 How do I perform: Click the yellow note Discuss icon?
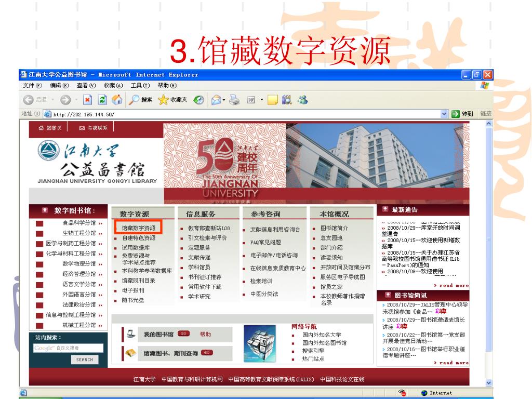[x=272, y=100]
